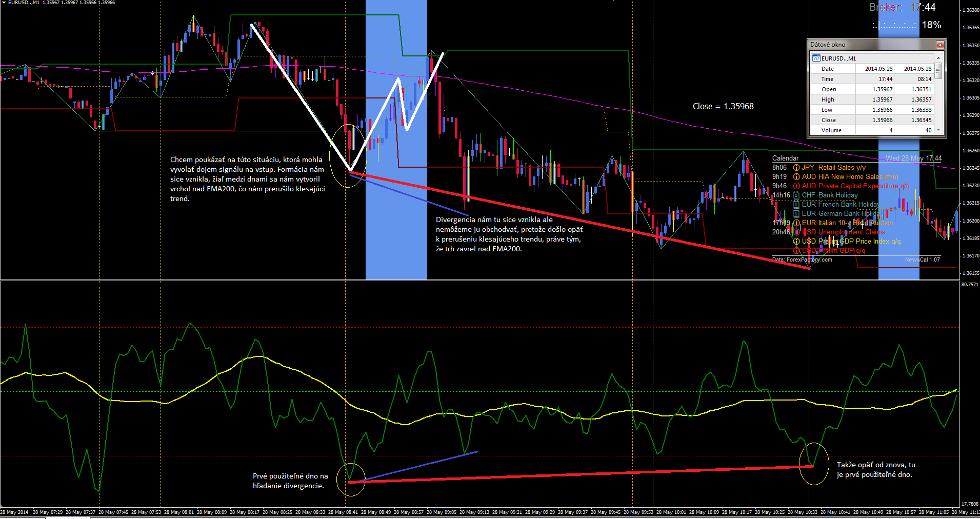
Task: Click the 'Calendar' heading on the chart
Action: (x=785, y=158)
